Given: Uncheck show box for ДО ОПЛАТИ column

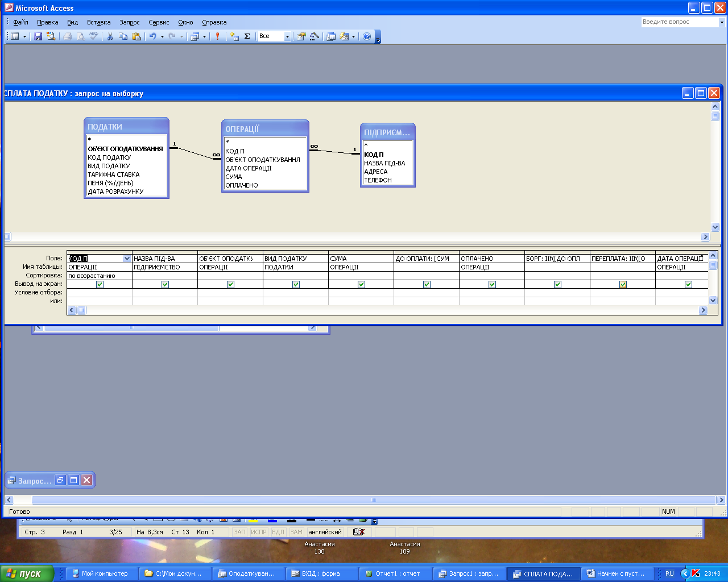Looking at the screenshot, I should (427, 284).
